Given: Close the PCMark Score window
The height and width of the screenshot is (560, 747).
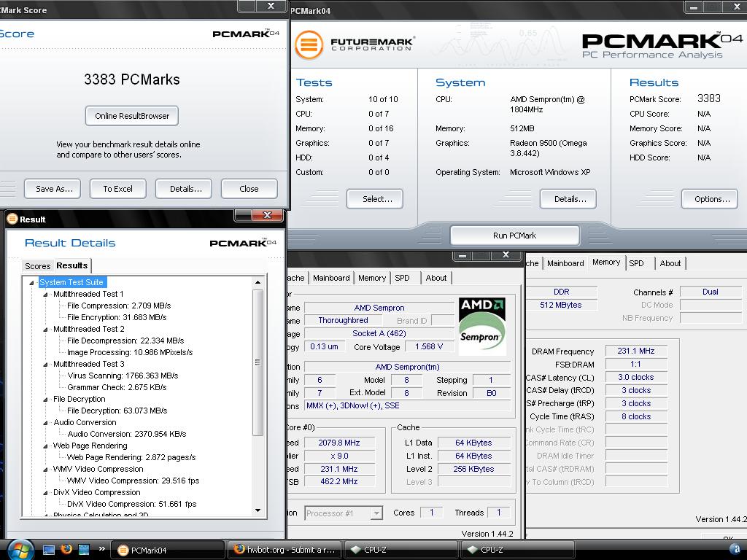Looking at the screenshot, I should 271,6.
